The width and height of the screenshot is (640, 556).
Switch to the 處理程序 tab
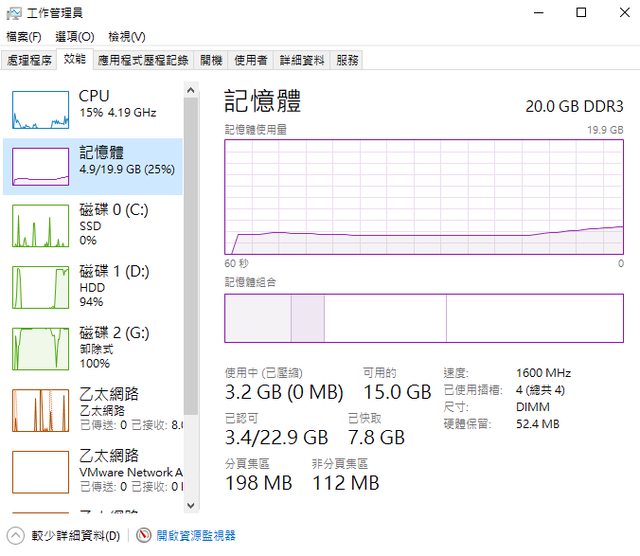click(29, 60)
